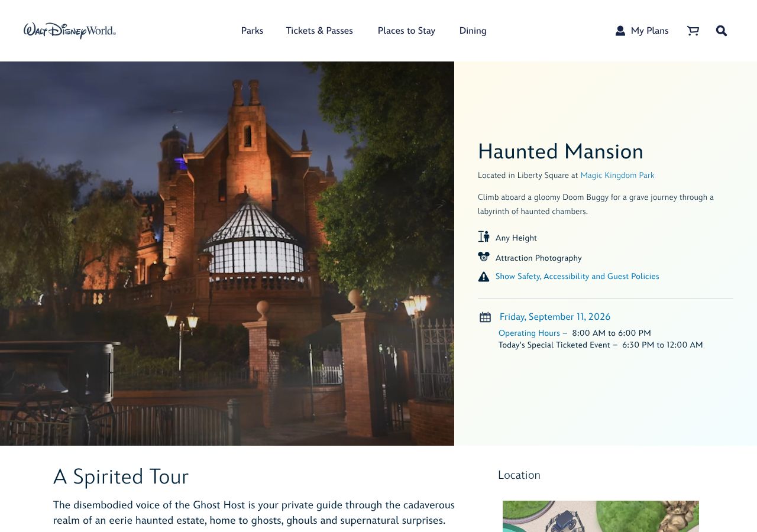This screenshot has height=532, width=757.
Task: Open the Walt Disney World logo homepage
Action: tap(70, 30)
